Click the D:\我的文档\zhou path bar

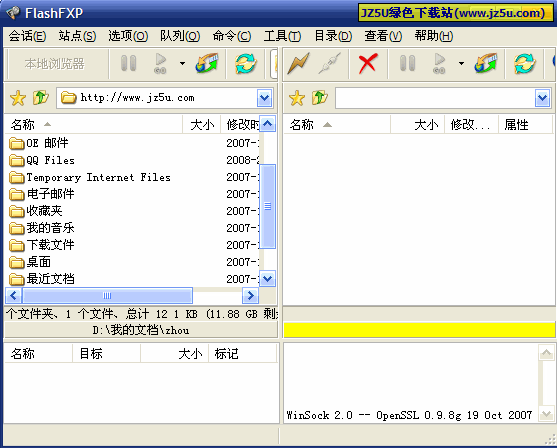(141, 330)
